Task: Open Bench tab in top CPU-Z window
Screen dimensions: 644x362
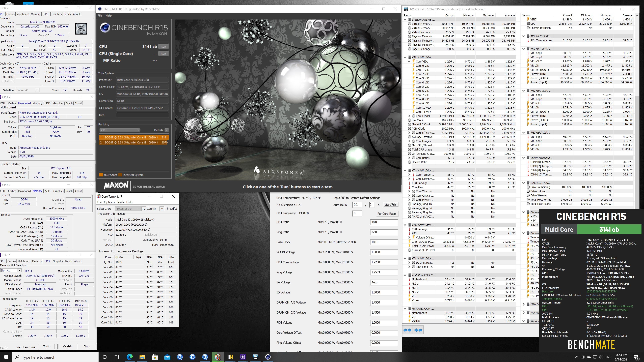Action: tap(67, 14)
